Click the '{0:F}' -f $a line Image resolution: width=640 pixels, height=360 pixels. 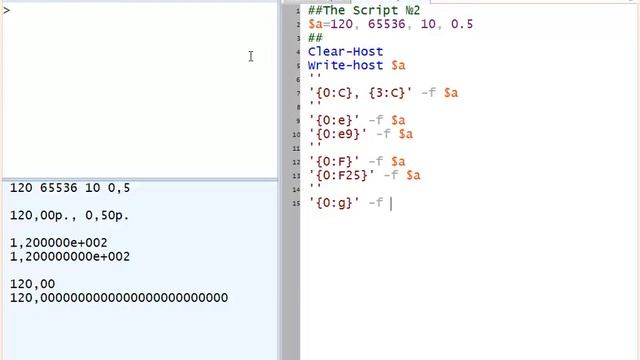point(357,162)
